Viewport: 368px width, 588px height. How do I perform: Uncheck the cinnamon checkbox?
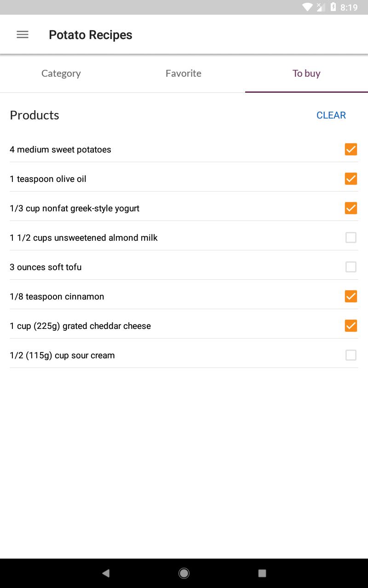pos(351,296)
